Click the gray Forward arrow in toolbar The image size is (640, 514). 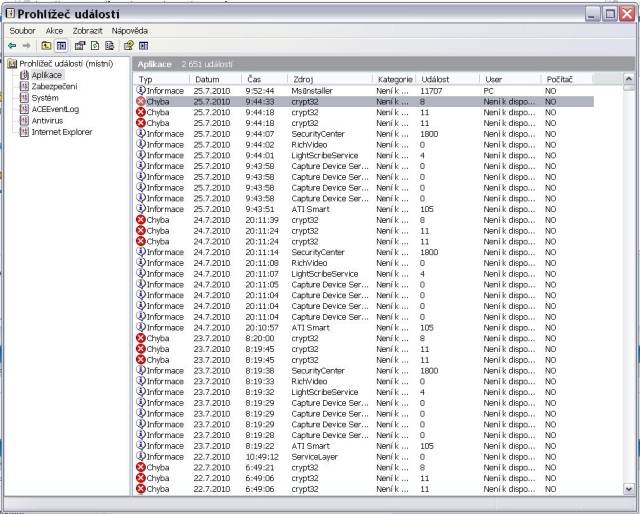(27, 46)
